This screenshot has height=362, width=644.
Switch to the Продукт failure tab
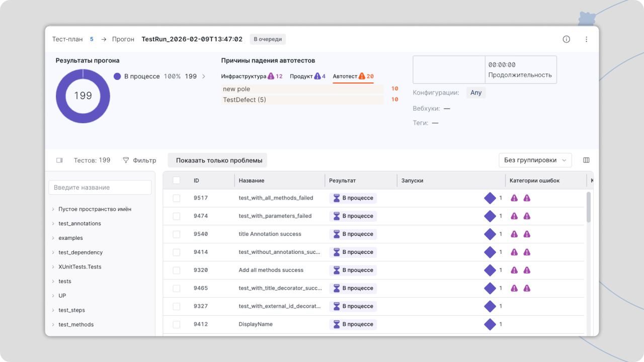[x=307, y=76]
